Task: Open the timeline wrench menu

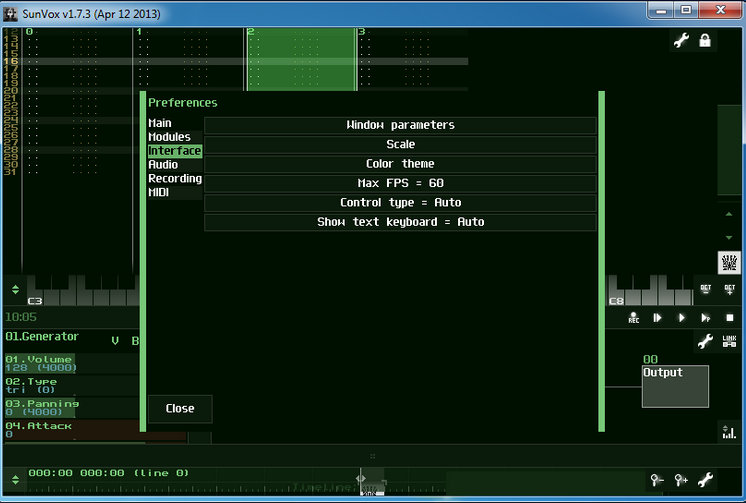Action: point(705,480)
